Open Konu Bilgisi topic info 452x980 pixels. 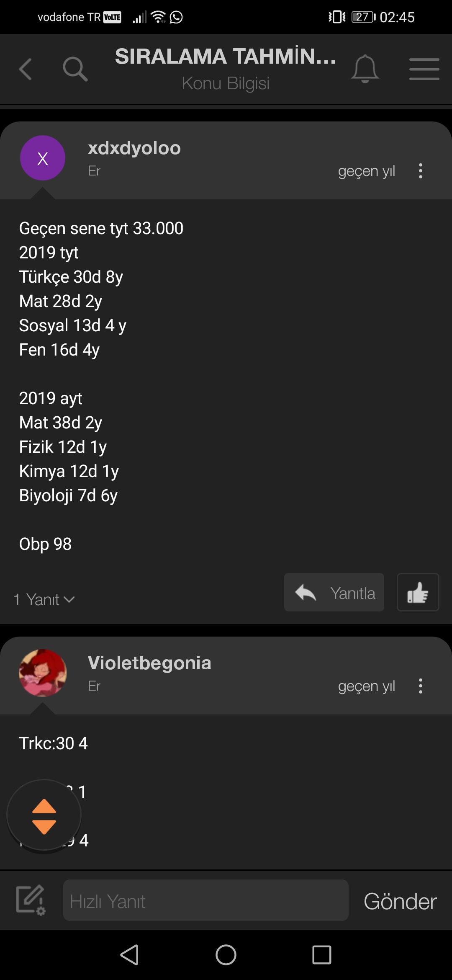tap(226, 83)
